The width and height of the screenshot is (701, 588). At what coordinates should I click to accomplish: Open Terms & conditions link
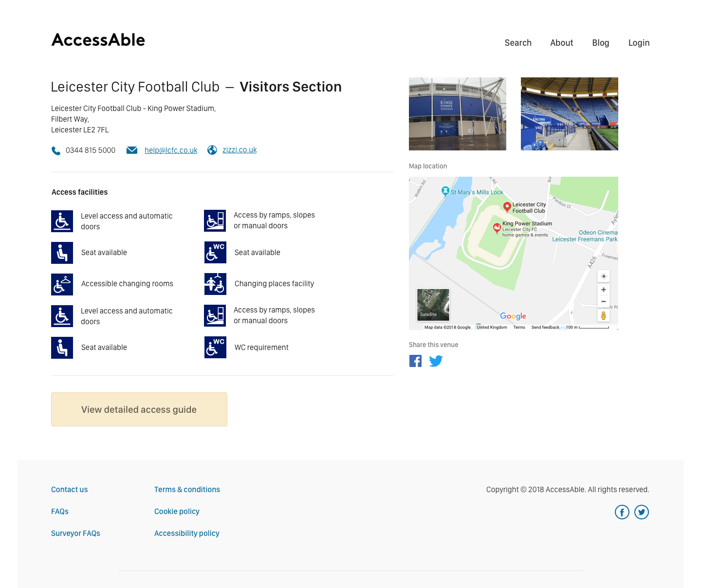(x=187, y=490)
